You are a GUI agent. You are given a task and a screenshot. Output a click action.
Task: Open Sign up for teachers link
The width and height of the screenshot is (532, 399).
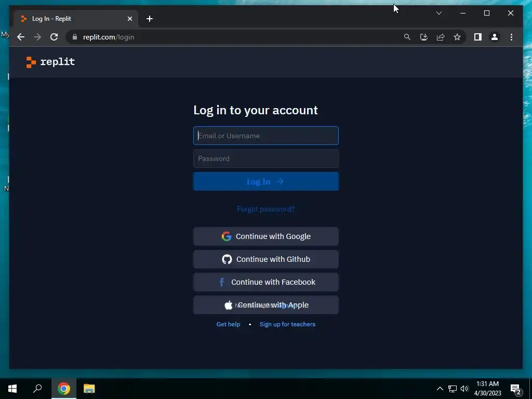click(x=287, y=324)
